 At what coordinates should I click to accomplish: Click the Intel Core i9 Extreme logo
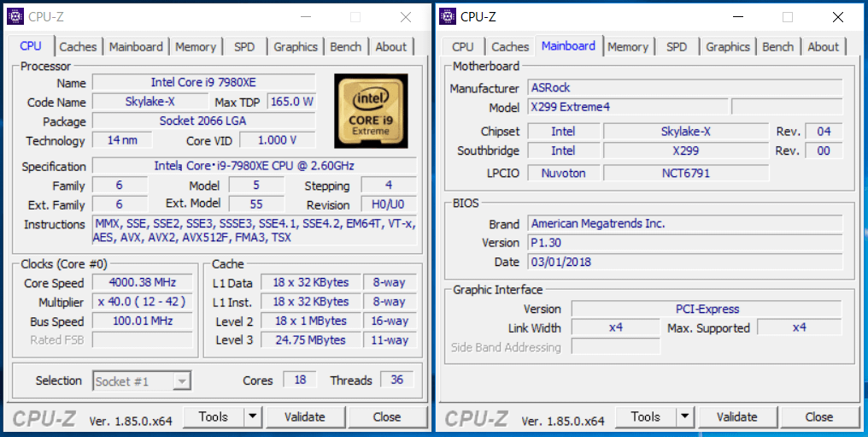click(x=371, y=111)
